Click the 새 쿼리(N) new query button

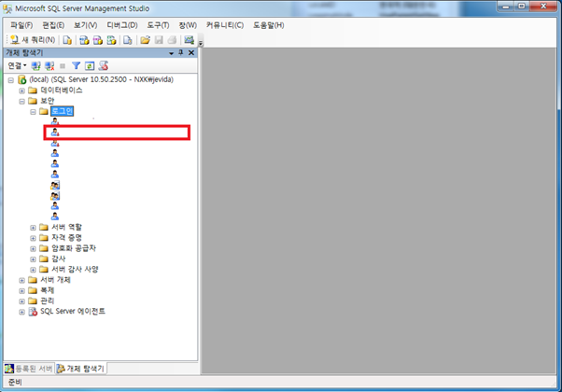33,40
